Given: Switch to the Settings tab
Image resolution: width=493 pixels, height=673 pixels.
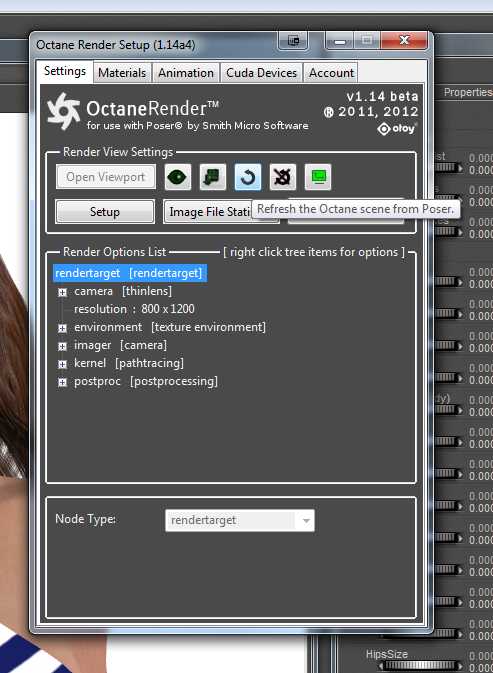Looking at the screenshot, I should [65, 71].
